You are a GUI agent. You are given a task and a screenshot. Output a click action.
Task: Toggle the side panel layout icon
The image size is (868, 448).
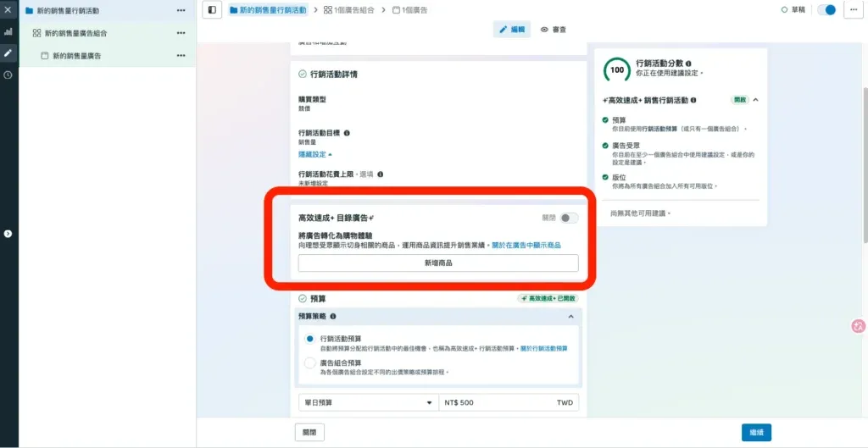[x=212, y=10]
